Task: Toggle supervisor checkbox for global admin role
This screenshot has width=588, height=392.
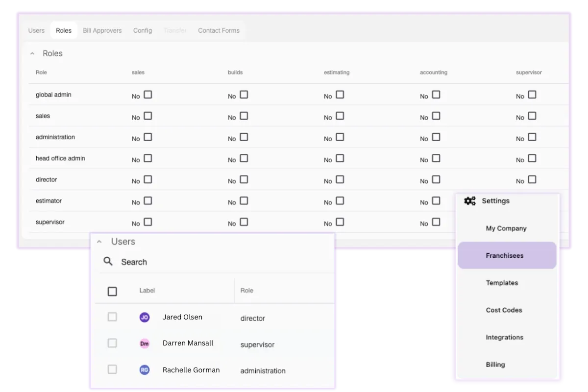Action: pyautogui.click(x=532, y=95)
